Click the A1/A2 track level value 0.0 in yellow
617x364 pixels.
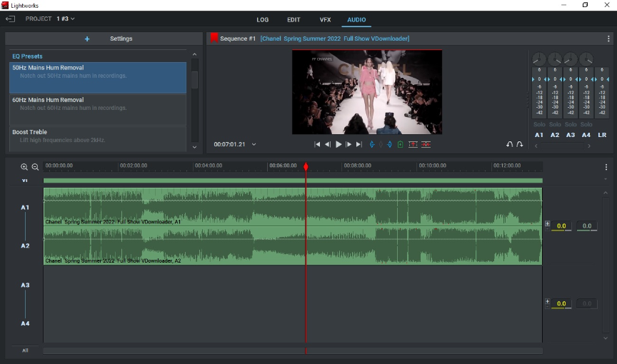[x=561, y=226]
